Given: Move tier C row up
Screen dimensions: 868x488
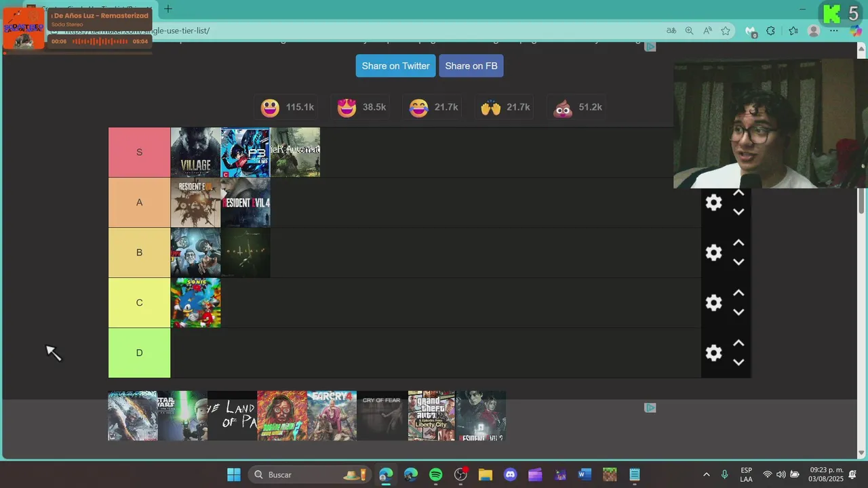Looking at the screenshot, I should (738, 293).
